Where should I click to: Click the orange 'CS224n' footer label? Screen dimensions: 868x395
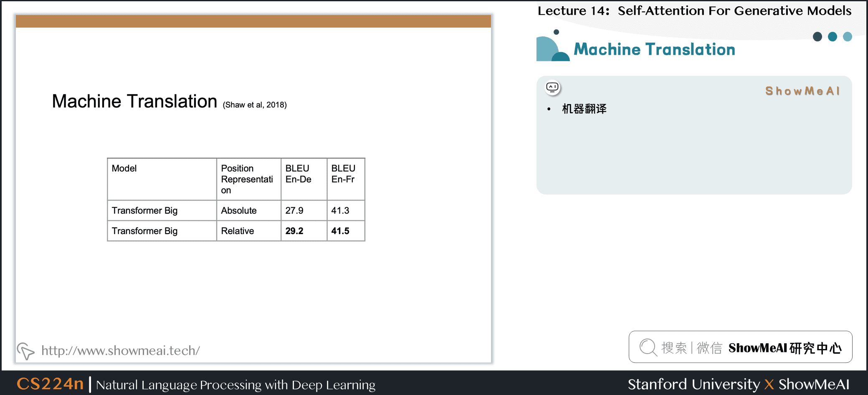click(50, 384)
